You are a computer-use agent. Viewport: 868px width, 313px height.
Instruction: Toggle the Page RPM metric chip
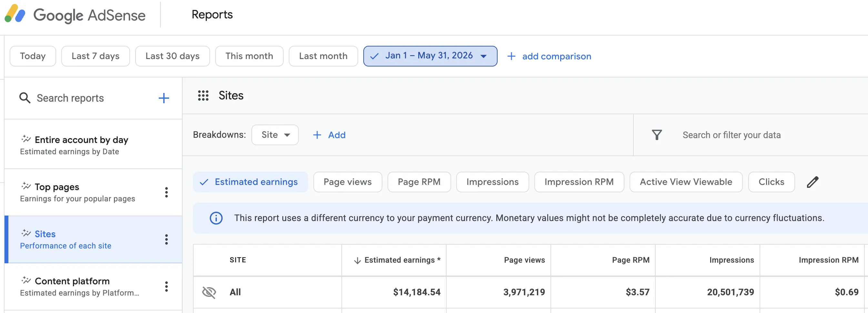[x=419, y=182]
